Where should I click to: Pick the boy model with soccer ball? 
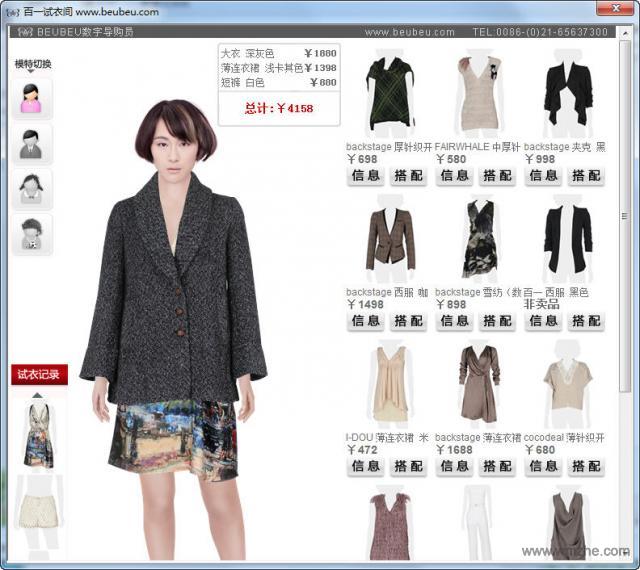pos(32,234)
